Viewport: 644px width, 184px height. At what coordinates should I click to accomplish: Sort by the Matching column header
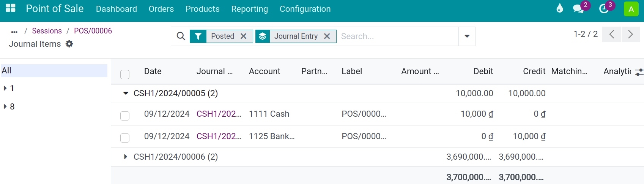pyautogui.click(x=569, y=71)
